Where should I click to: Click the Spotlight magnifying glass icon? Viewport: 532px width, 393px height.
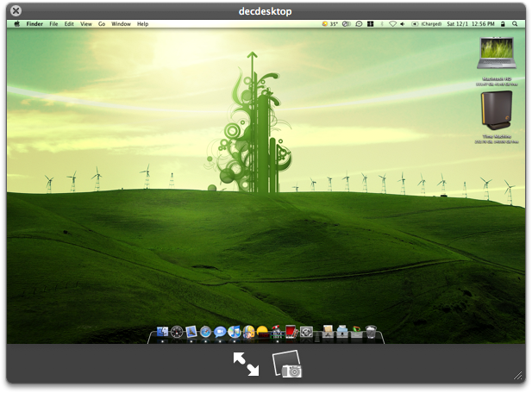pos(515,24)
